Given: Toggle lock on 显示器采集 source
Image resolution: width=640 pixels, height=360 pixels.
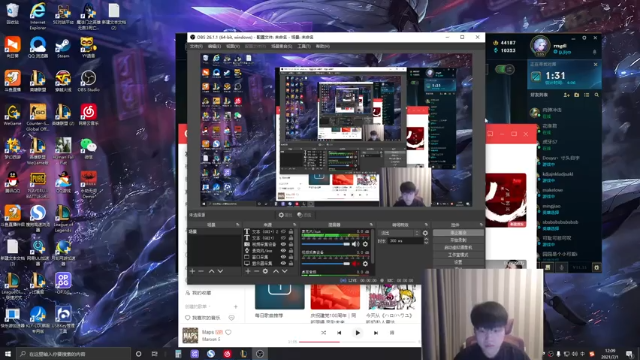Looking at the screenshot, I should pyautogui.click(x=291, y=263).
